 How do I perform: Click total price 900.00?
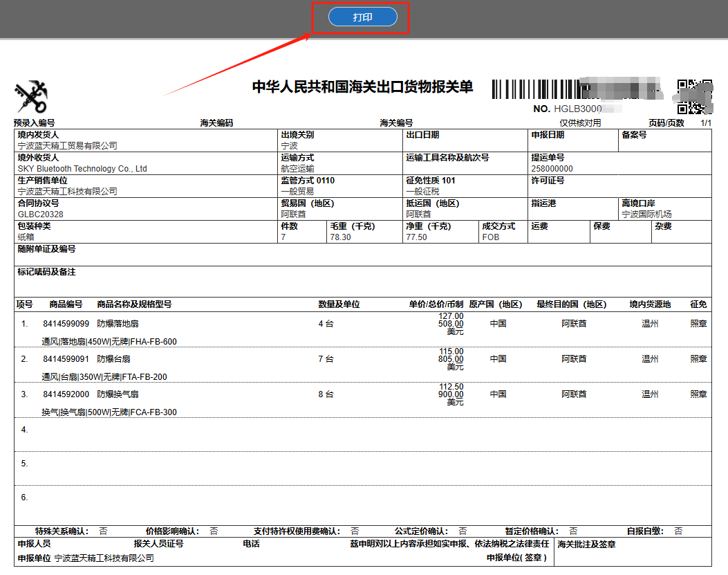click(x=451, y=394)
